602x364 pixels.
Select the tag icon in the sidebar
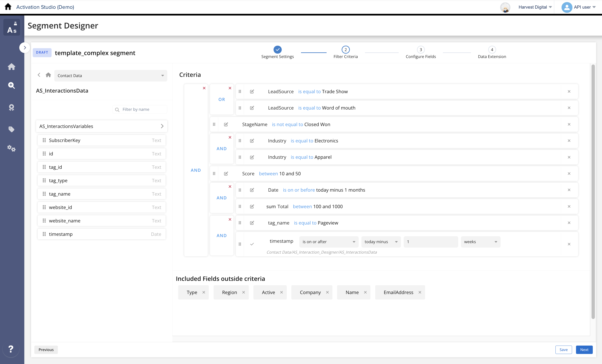[x=12, y=129]
